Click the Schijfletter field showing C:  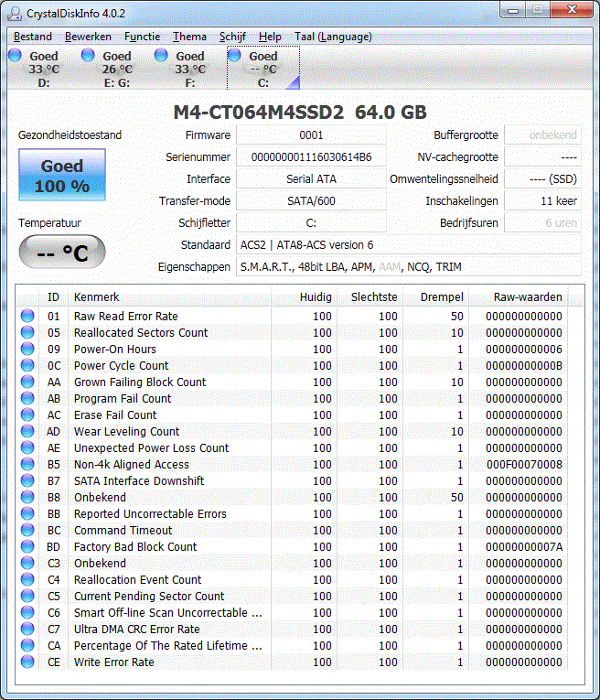tap(311, 222)
